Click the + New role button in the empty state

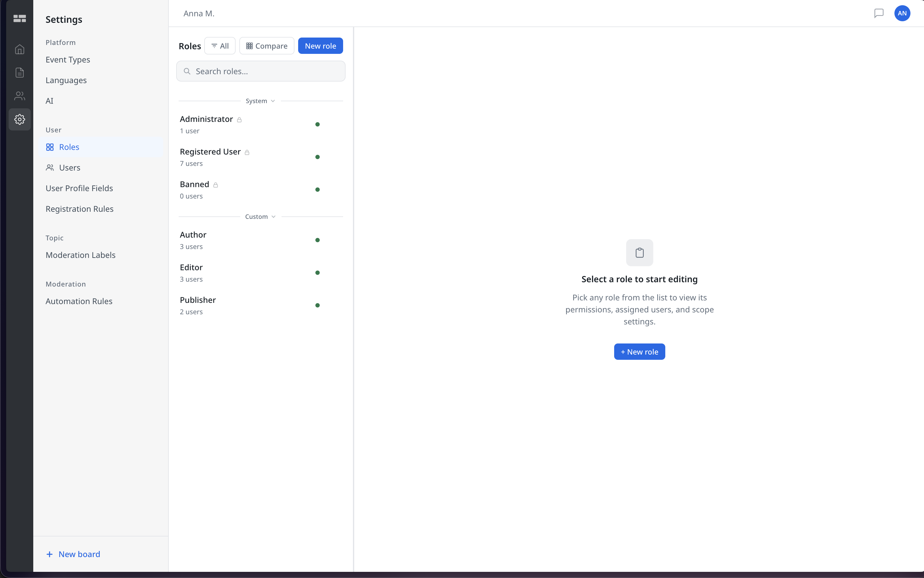click(639, 352)
